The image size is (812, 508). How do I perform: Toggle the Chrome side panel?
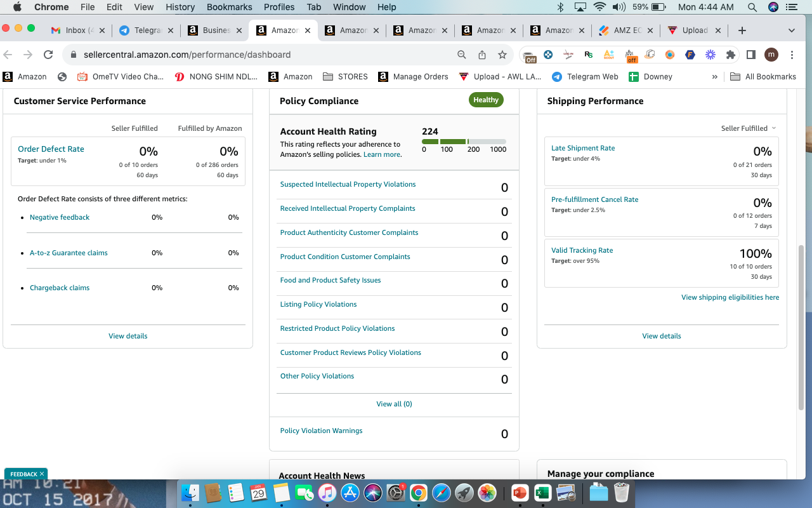[x=751, y=55]
